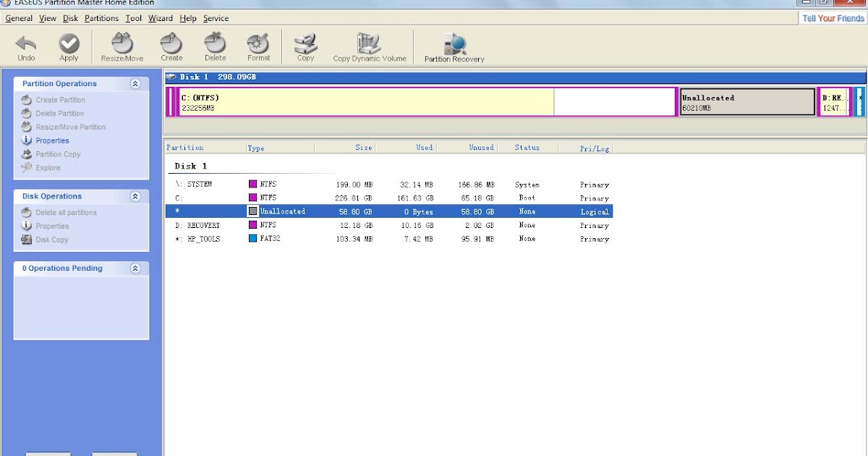Click the Delete partition toolbar icon
Screen dimensions: 868x456
tap(215, 44)
